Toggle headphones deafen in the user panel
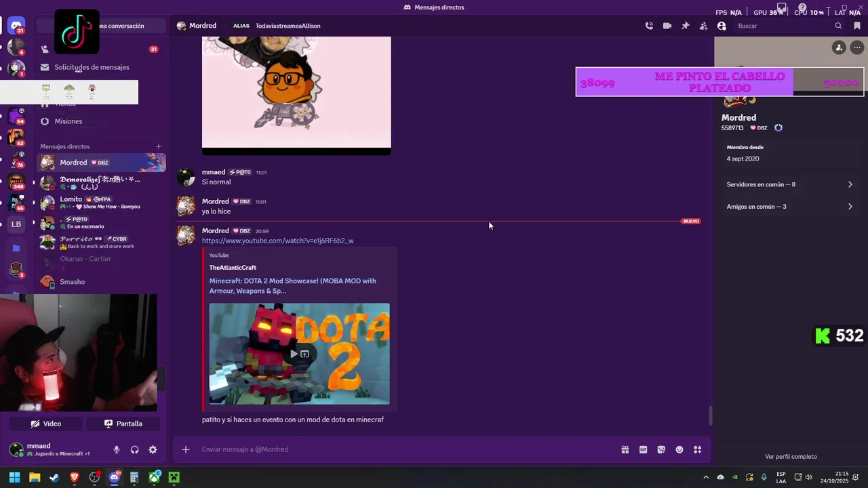The height and width of the screenshot is (488, 868). [x=135, y=449]
